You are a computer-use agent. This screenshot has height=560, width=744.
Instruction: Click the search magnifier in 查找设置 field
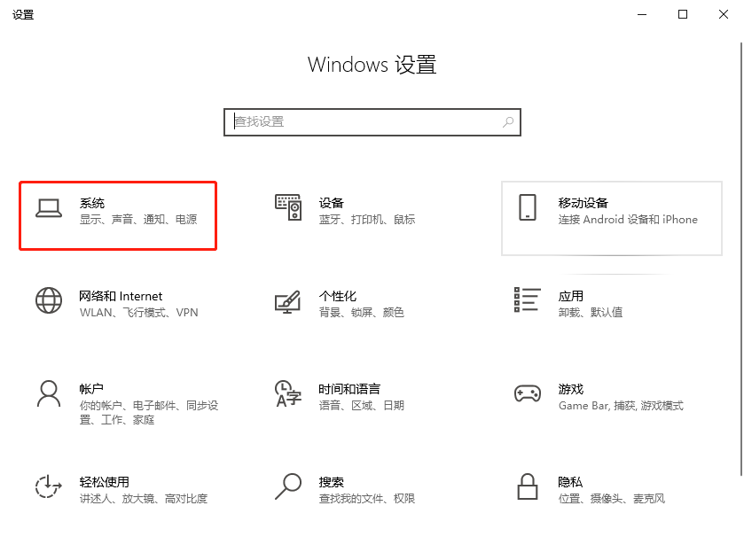(507, 121)
